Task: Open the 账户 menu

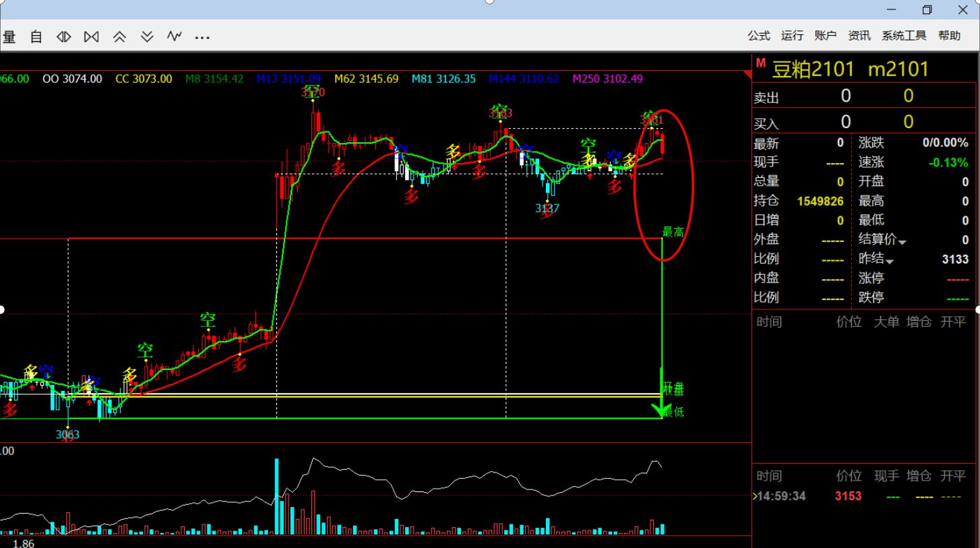Action: click(x=825, y=36)
